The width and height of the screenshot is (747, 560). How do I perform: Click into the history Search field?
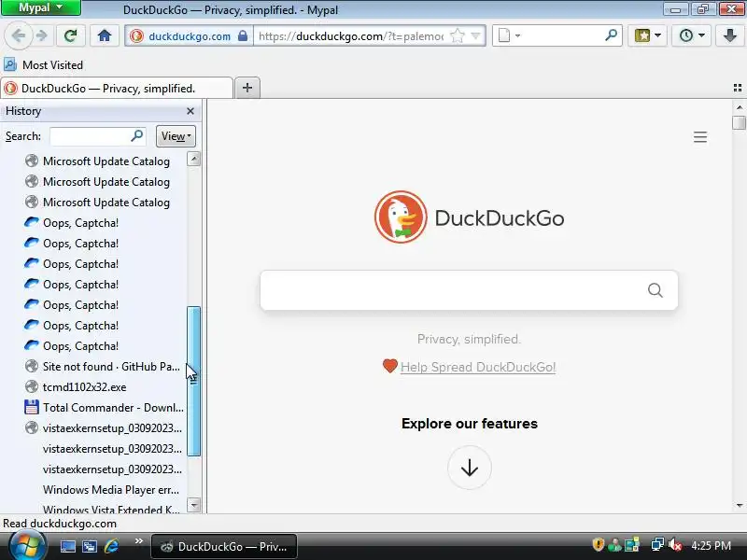click(x=90, y=136)
